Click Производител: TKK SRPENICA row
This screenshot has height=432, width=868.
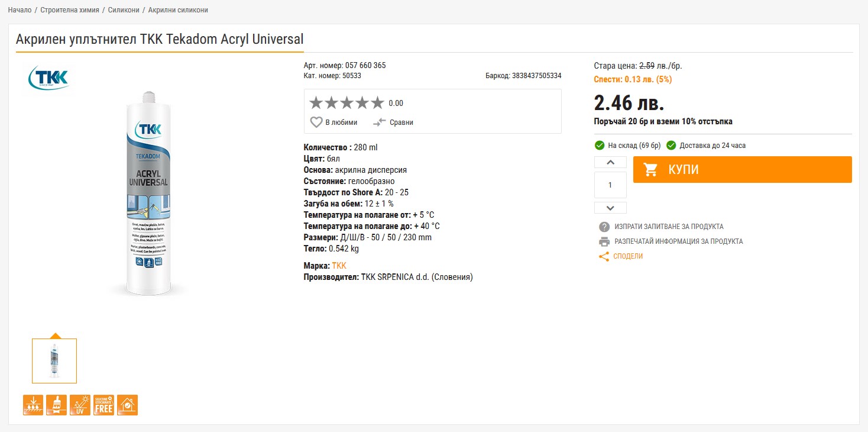coord(388,277)
